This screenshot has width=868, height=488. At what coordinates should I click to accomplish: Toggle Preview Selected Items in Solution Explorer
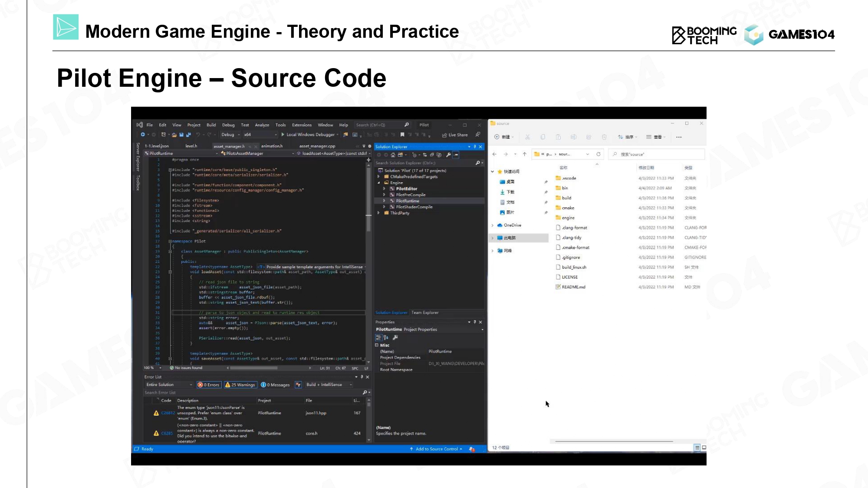(x=456, y=155)
